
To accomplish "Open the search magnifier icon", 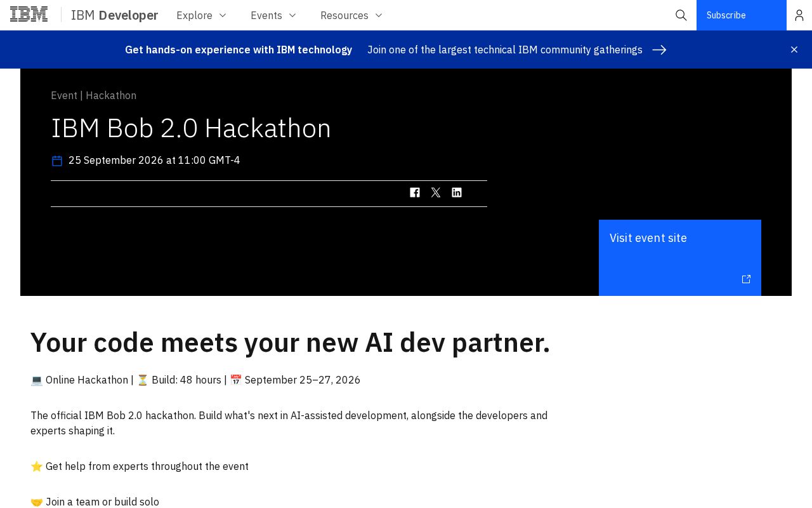I will (x=681, y=15).
